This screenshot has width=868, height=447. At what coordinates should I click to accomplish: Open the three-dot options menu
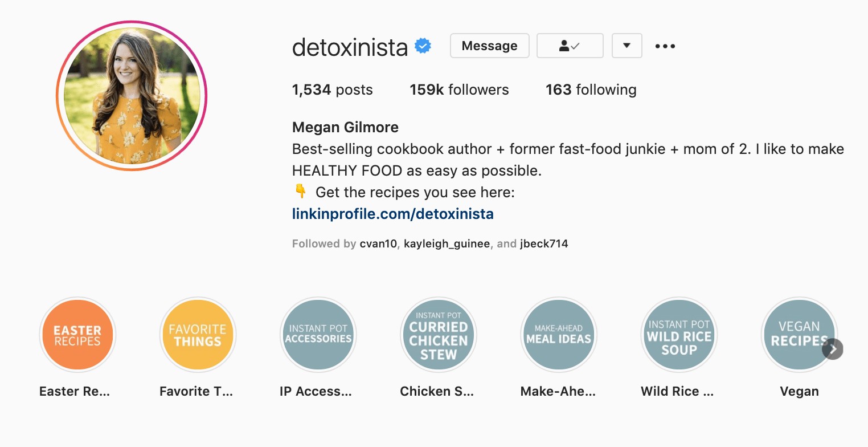pos(665,46)
